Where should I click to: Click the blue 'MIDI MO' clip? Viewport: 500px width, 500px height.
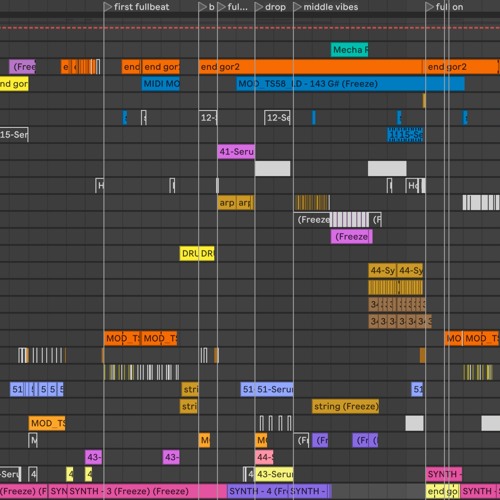(161, 84)
